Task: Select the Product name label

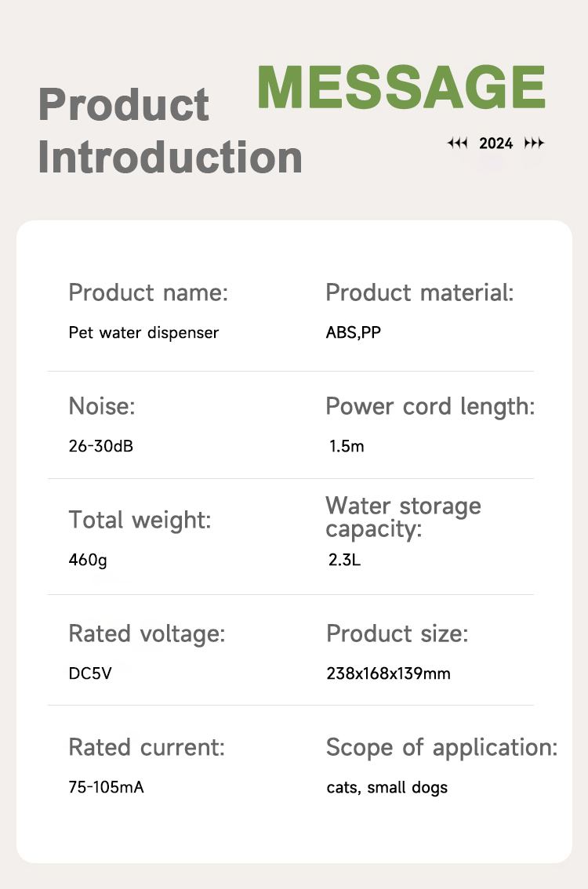Action: [148, 292]
